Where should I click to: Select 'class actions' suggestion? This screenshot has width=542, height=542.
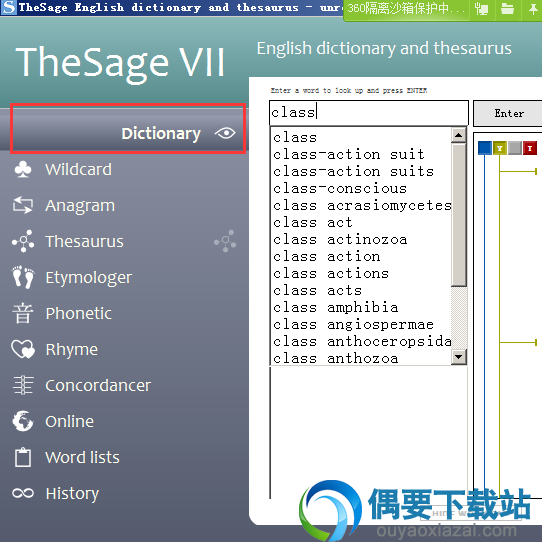click(361, 273)
